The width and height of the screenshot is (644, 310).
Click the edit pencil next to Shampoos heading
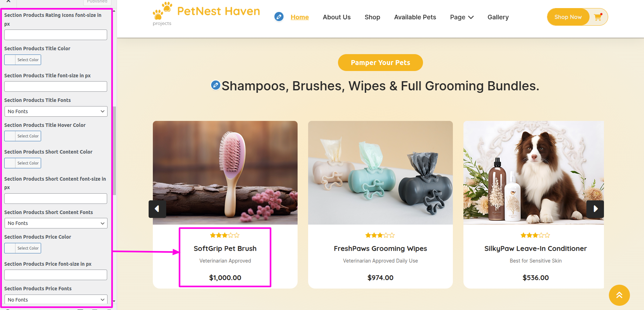tap(215, 85)
